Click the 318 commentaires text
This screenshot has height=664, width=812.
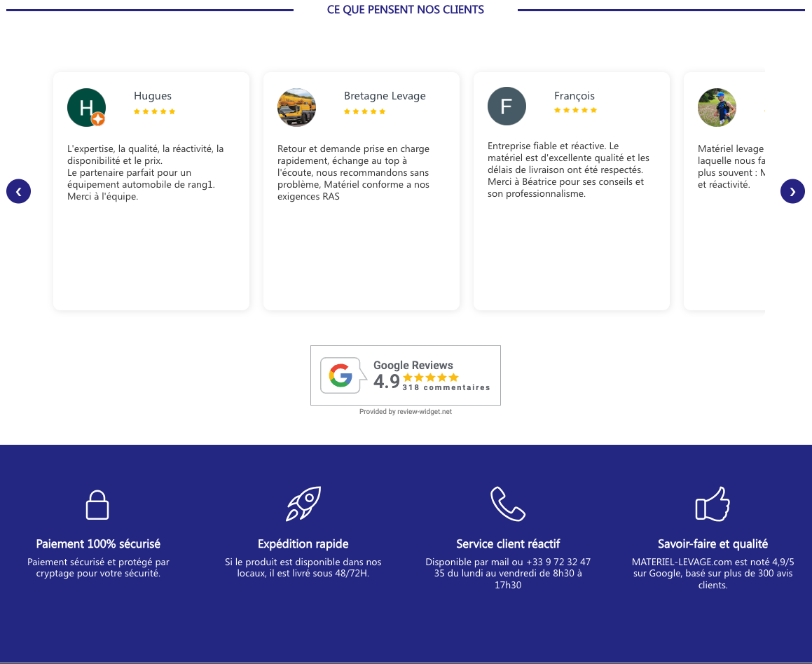click(x=446, y=387)
